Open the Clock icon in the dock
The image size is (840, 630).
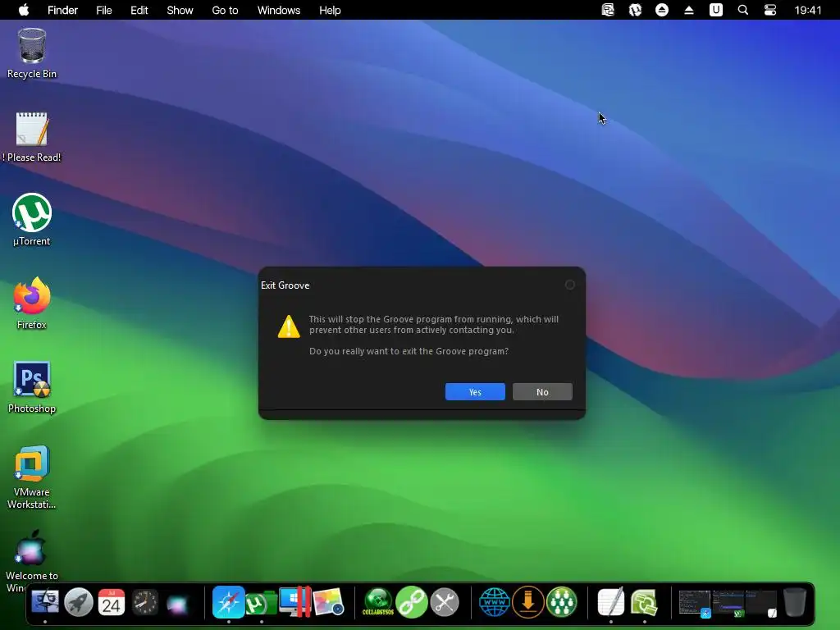pyautogui.click(x=144, y=602)
